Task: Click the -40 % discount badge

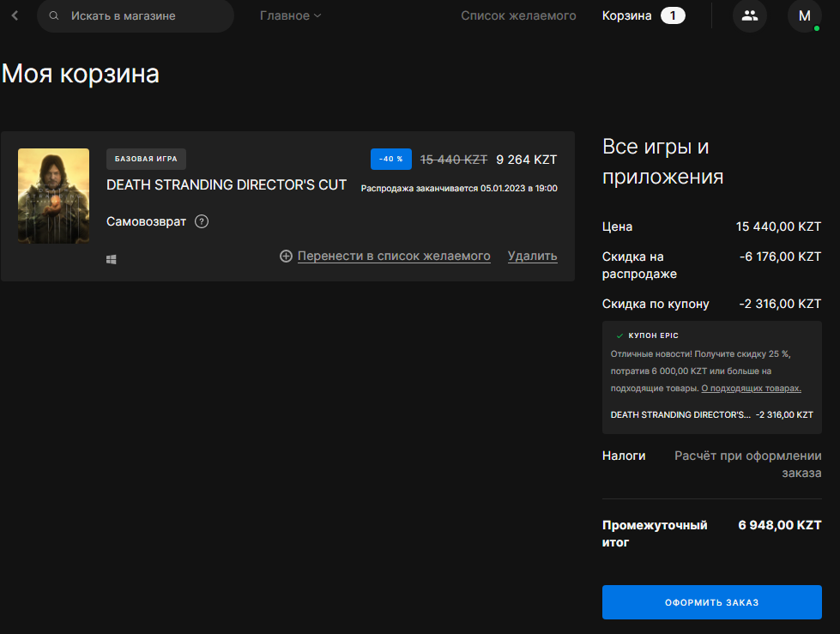Action: tap(391, 159)
